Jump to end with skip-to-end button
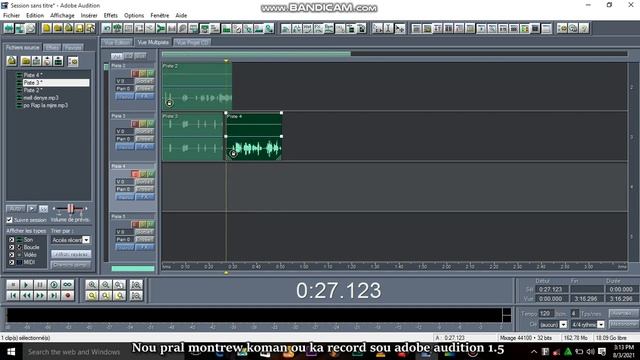 point(54,296)
